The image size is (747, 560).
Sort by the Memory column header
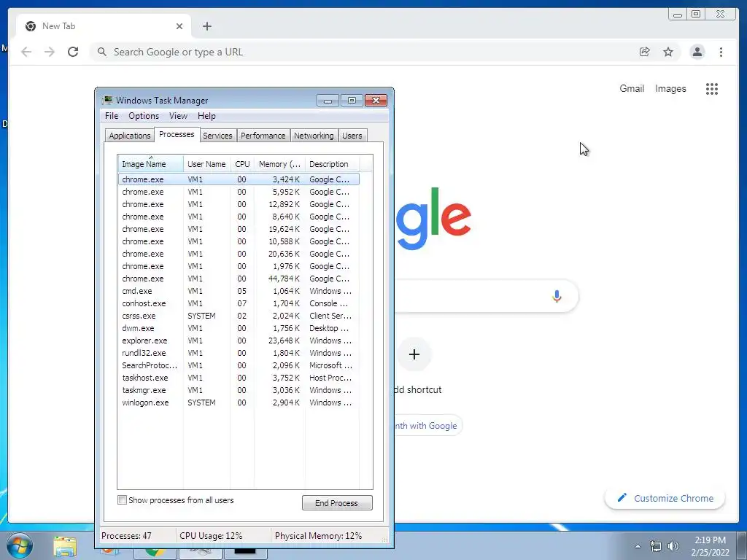point(279,164)
